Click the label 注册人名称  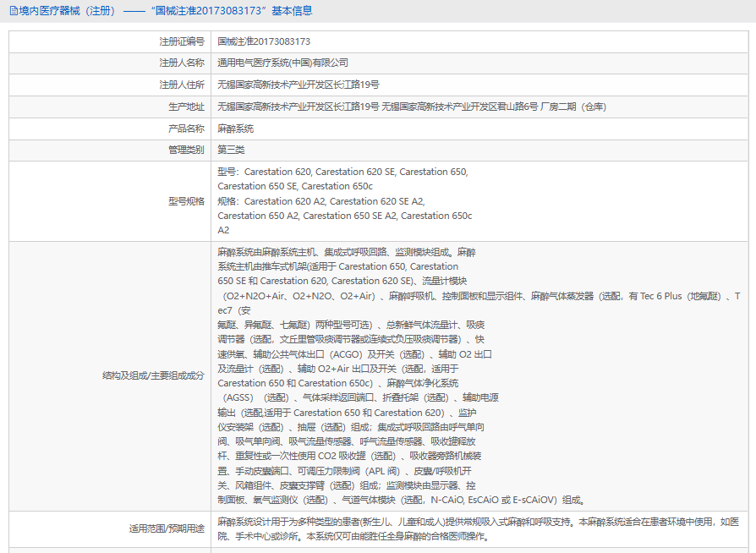tap(182, 63)
